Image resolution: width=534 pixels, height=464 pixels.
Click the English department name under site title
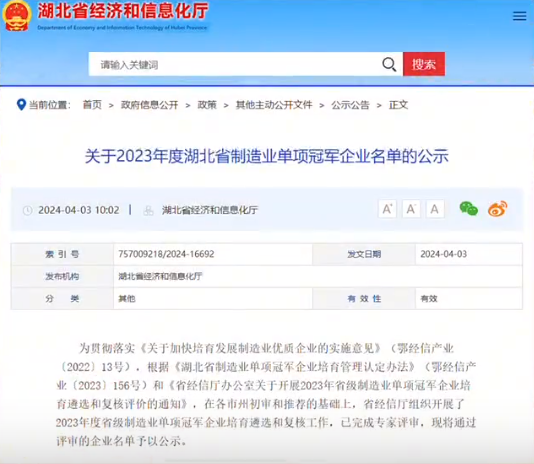pyautogui.click(x=122, y=28)
